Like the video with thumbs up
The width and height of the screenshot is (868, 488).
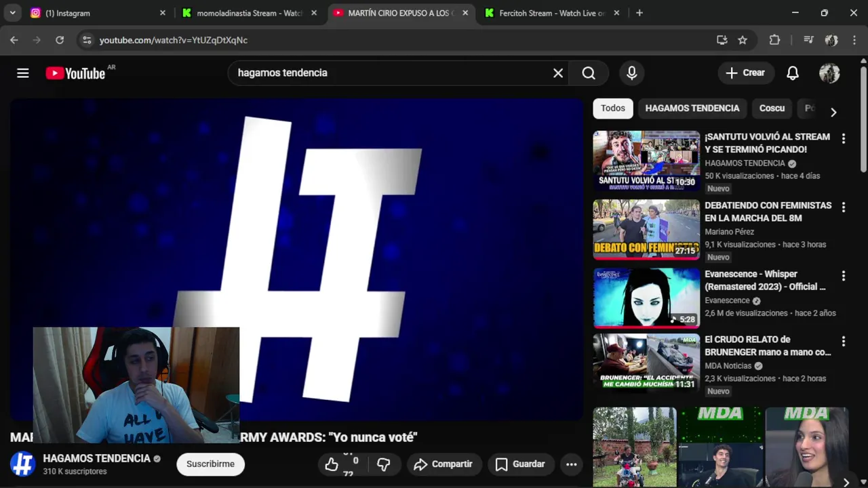(x=332, y=464)
